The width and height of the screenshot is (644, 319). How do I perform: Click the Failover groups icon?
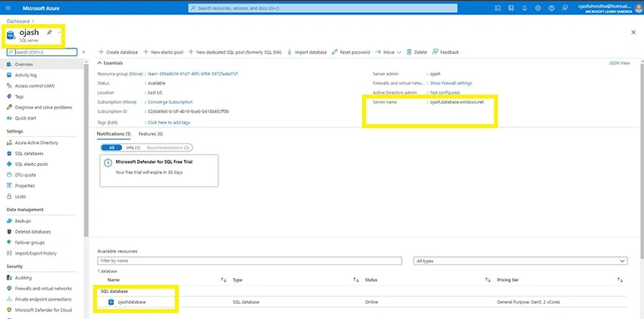9,242
